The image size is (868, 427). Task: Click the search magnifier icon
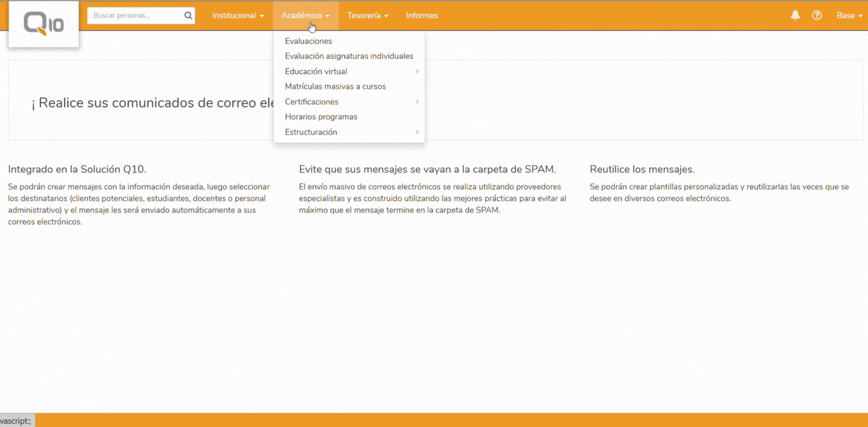(188, 16)
